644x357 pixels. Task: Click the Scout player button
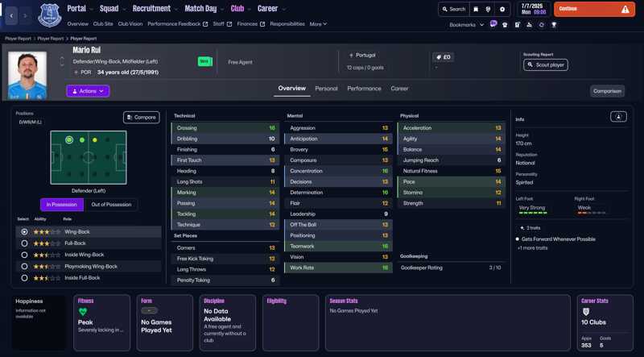546,64
